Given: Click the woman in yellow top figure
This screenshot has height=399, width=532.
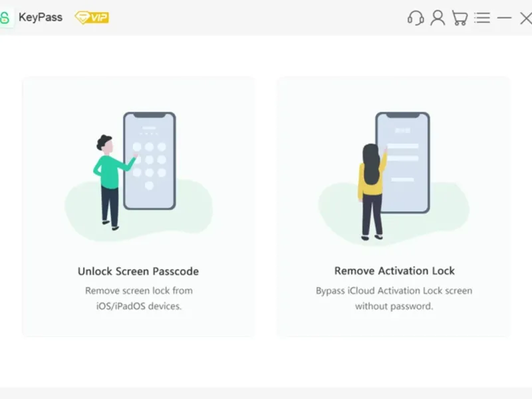Looking at the screenshot, I should [x=372, y=192].
